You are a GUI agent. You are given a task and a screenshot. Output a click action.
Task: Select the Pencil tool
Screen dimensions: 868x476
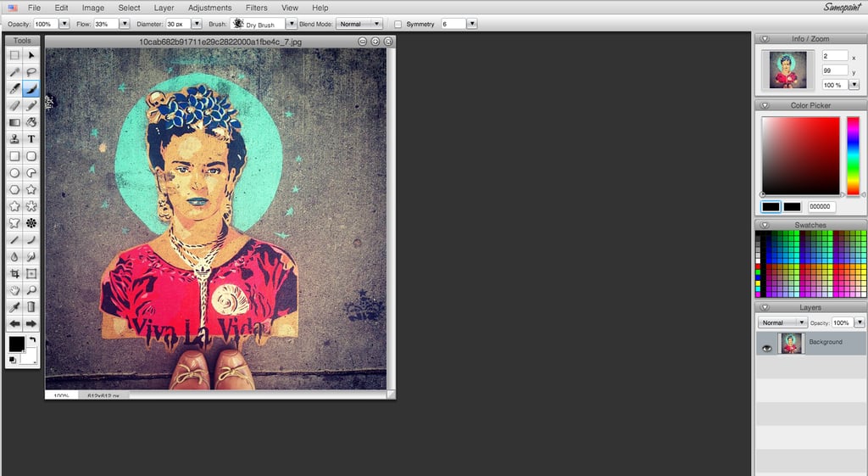31,105
